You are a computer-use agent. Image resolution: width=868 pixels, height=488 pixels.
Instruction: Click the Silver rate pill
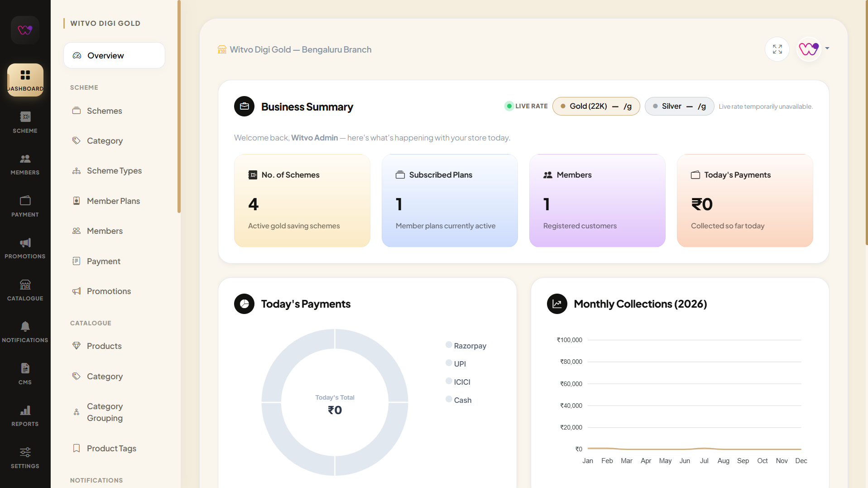(679, 106)
